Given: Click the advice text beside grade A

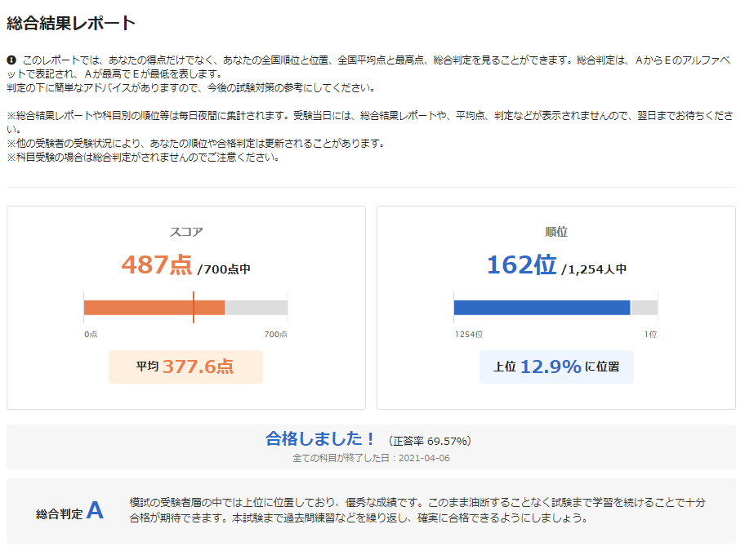Looking at the screenshot, I should click(417, 510).
